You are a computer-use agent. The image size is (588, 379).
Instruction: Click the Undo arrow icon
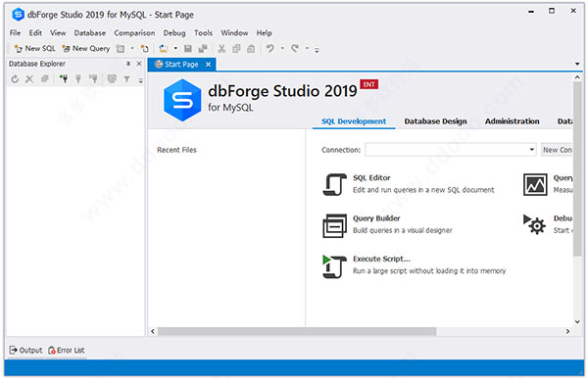[270, 48]
